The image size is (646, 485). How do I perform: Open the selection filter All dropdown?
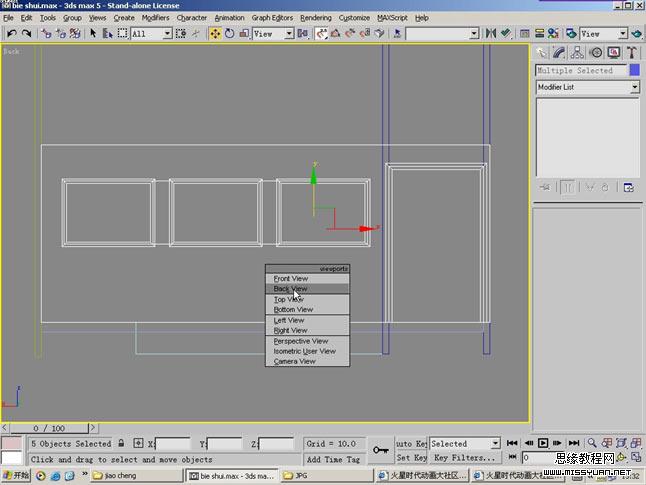click(151, 33)
